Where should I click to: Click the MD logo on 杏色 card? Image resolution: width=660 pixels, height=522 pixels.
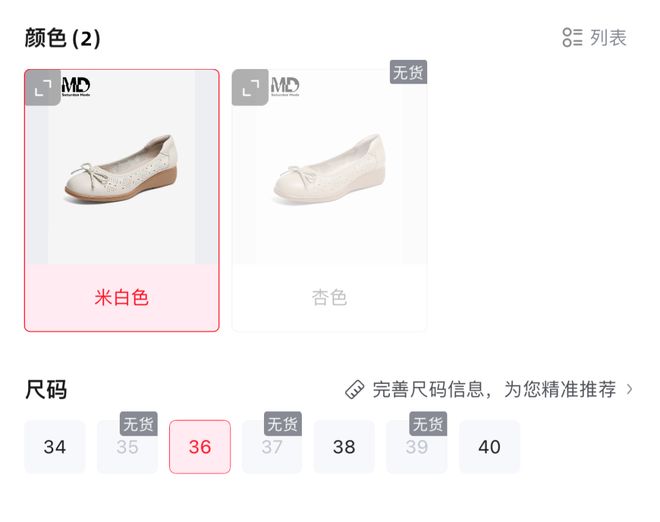(285, 86)
